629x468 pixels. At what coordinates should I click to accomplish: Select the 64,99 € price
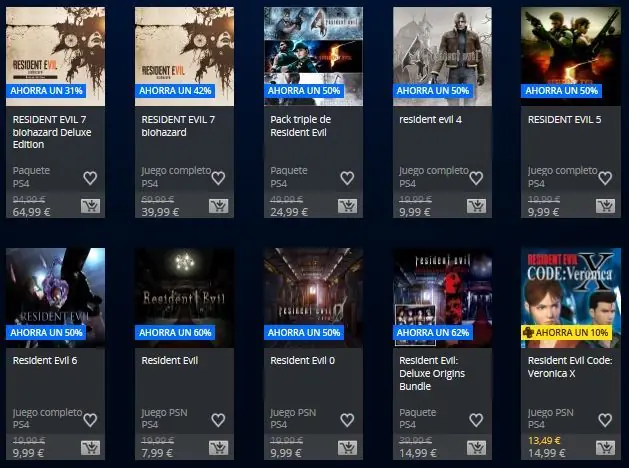pyautogui.click(x=31, y=212)
